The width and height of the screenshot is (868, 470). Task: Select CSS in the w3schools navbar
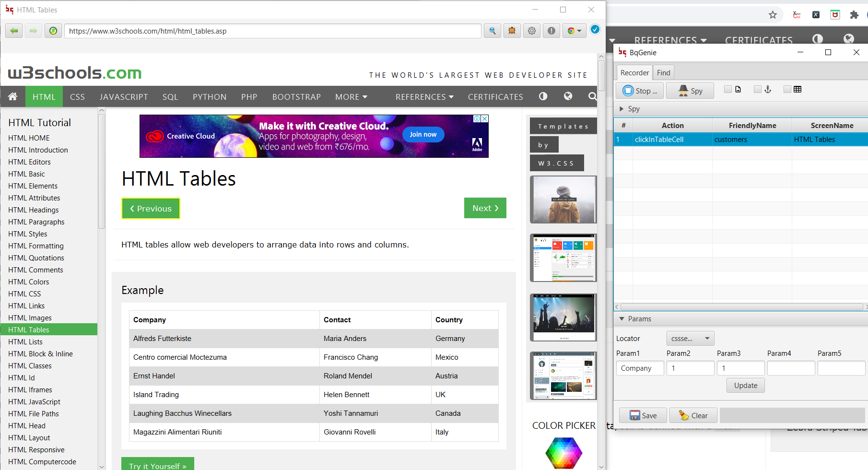(x=77, y=97)
